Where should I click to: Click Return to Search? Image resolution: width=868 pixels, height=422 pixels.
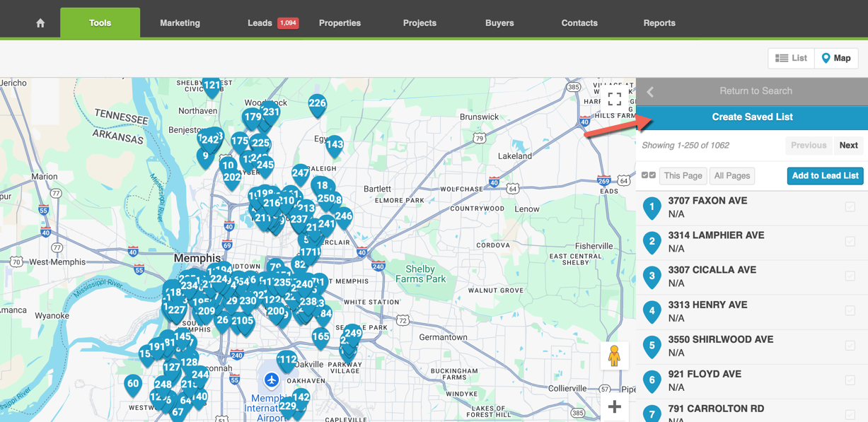756,90
